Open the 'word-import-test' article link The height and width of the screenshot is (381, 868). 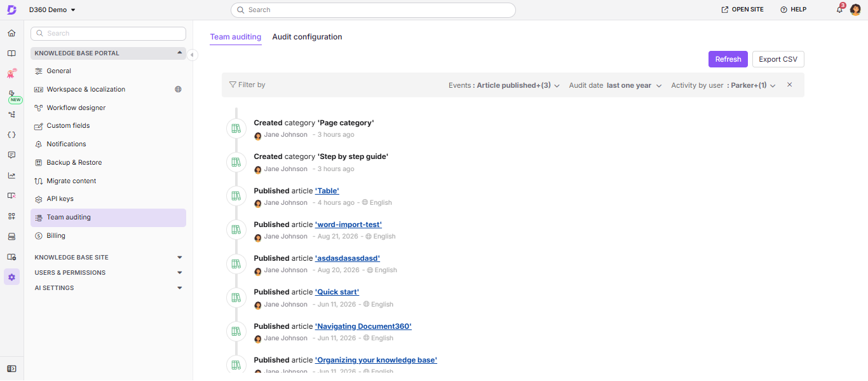[348, 225]
